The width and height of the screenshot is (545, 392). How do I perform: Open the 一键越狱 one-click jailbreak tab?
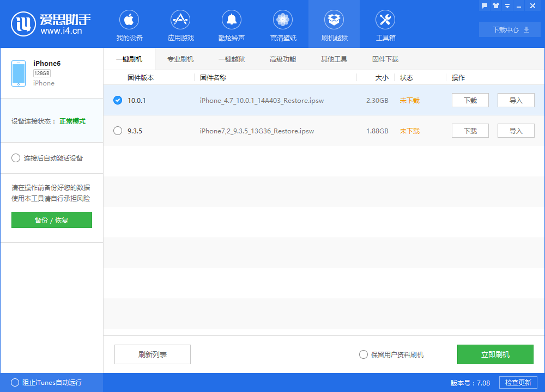(x=231, y=58)
